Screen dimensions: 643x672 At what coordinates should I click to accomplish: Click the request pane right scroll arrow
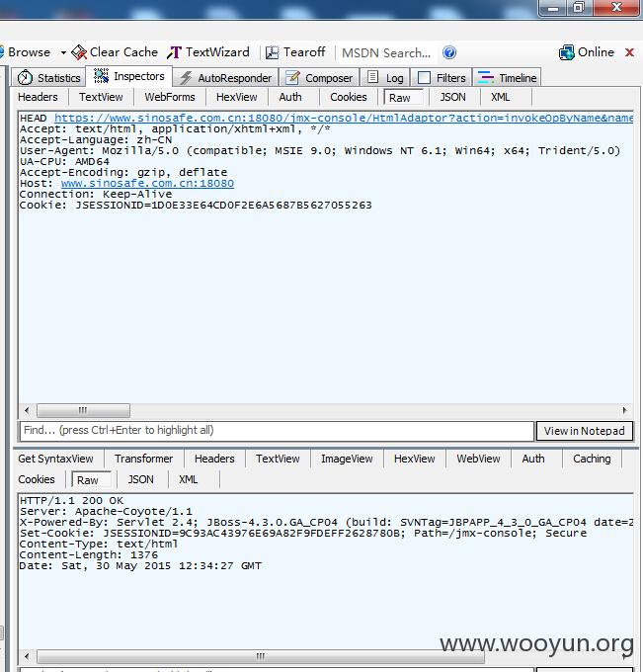point(624,410)
